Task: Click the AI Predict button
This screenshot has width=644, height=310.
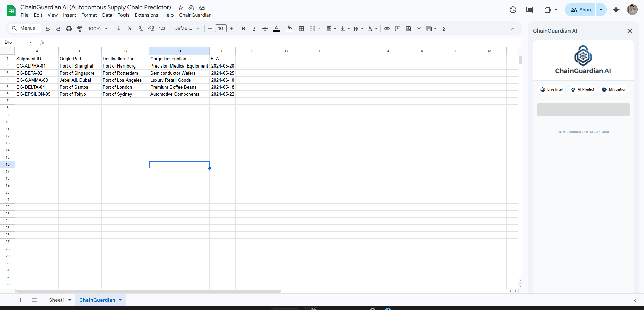Action: pos(582,90)
